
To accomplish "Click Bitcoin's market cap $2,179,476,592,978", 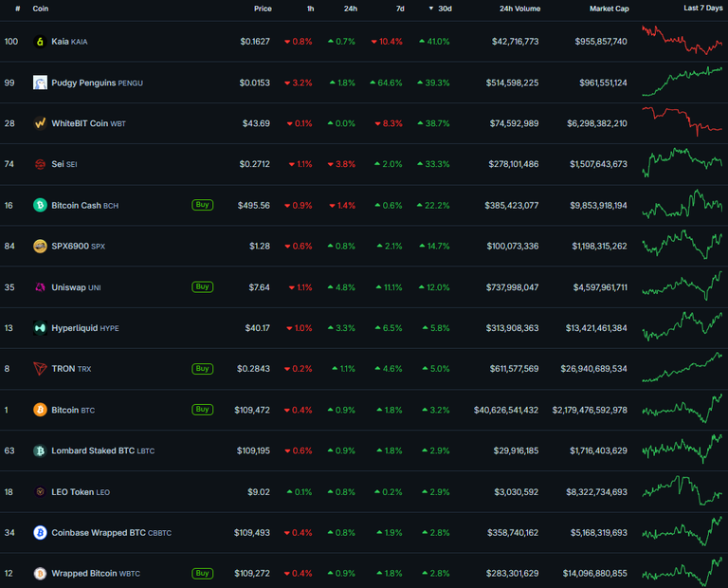I will [x=590, y=410].
